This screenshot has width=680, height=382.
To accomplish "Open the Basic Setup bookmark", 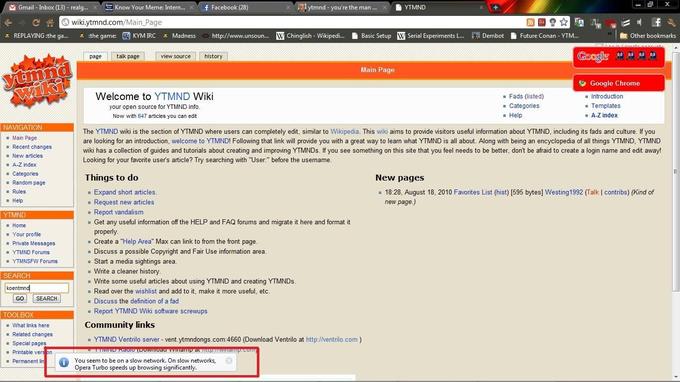I will click(x=371, y=36).
